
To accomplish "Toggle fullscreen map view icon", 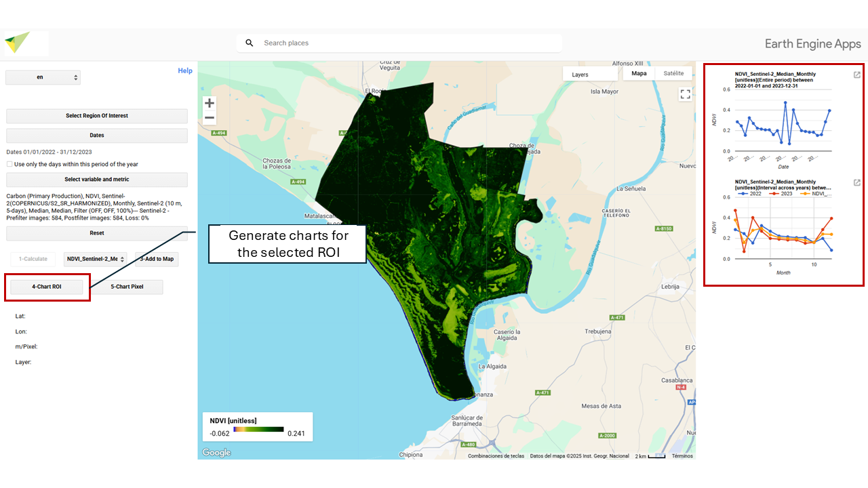I will (685, 94).
